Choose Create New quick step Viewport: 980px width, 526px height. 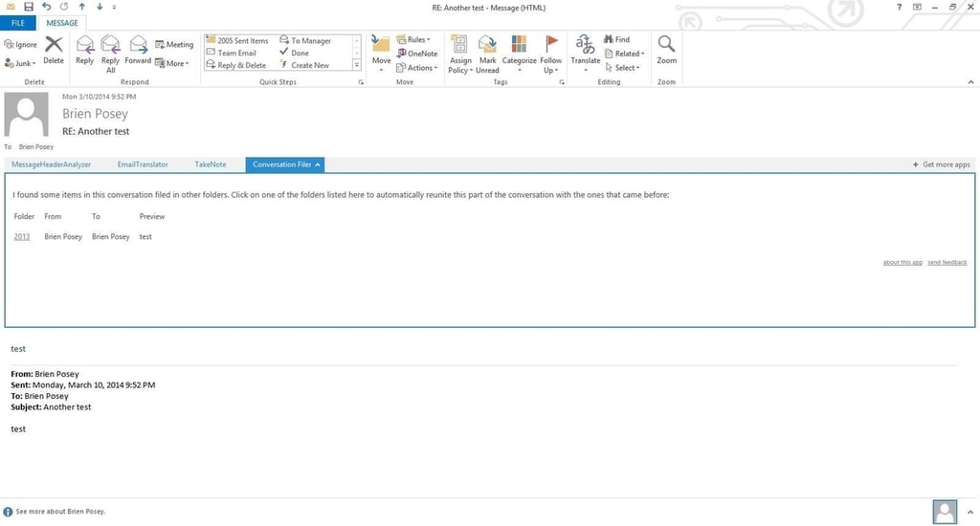click(x=304, y=65)
